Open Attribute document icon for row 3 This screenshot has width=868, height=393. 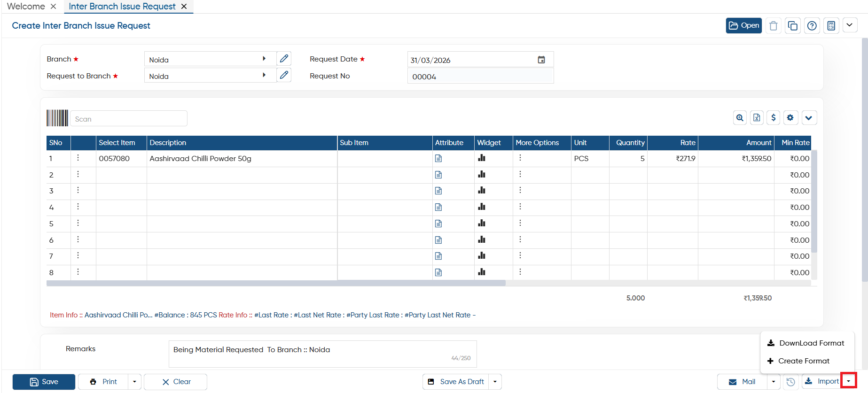438,191
